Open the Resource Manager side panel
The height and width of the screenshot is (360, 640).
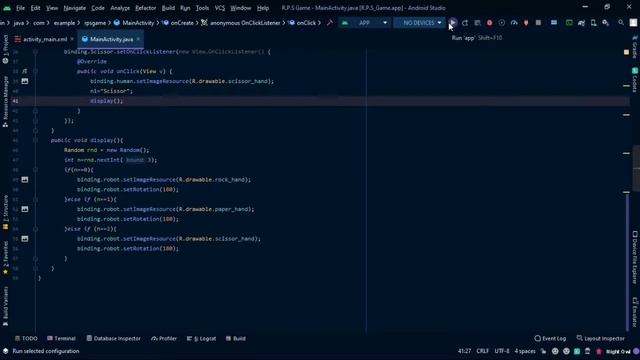(x=5, y=102)
